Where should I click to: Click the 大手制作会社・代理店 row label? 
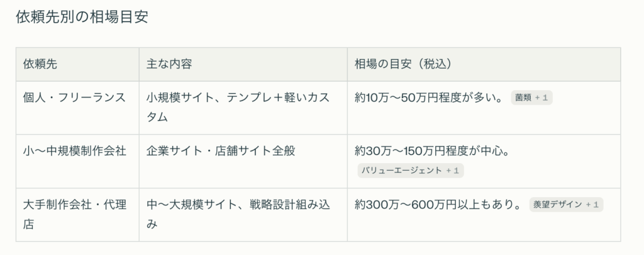coord(74,205)
